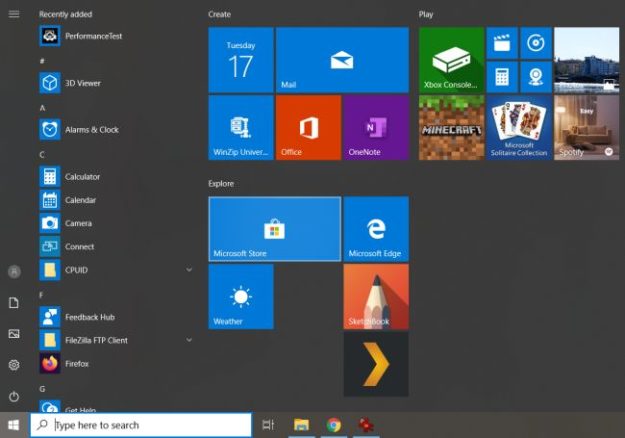This screenshot has height=438, width=625.
Task: Open the Xbox Console Companion tile
Action: point(451,60)
